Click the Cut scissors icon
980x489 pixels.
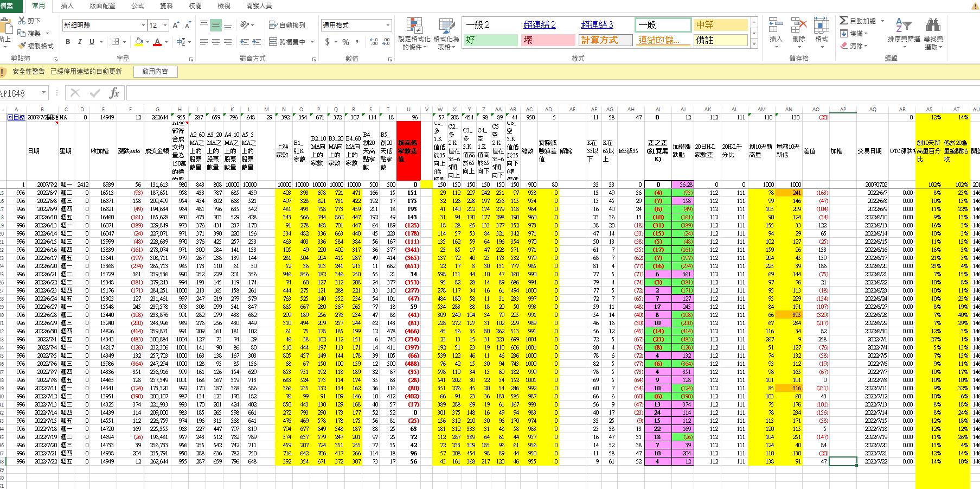coord(22,21)
